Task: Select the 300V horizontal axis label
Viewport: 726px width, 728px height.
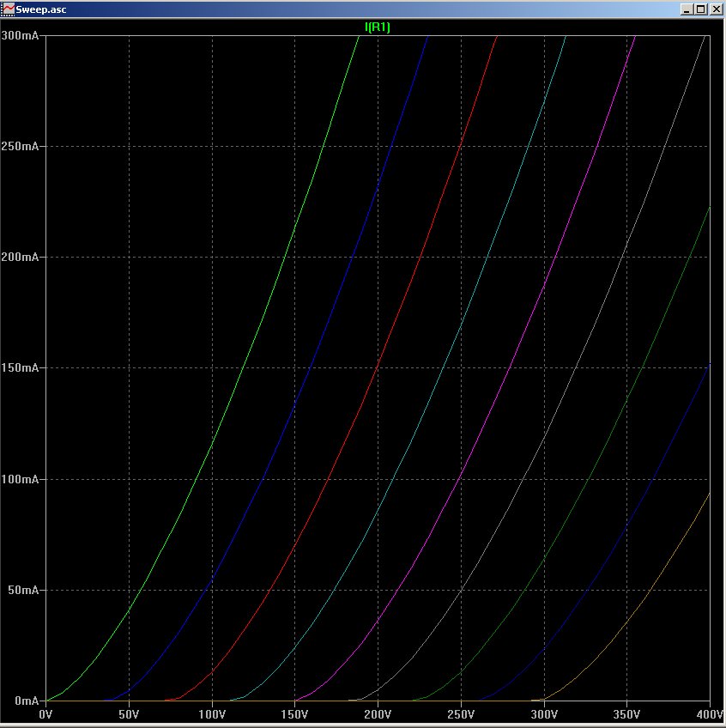Action: coord(543,714)
